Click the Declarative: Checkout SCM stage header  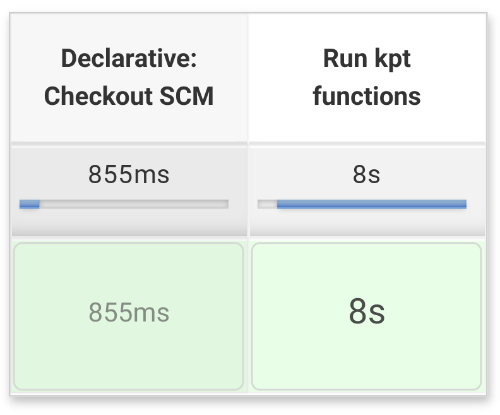coord(129,77)
